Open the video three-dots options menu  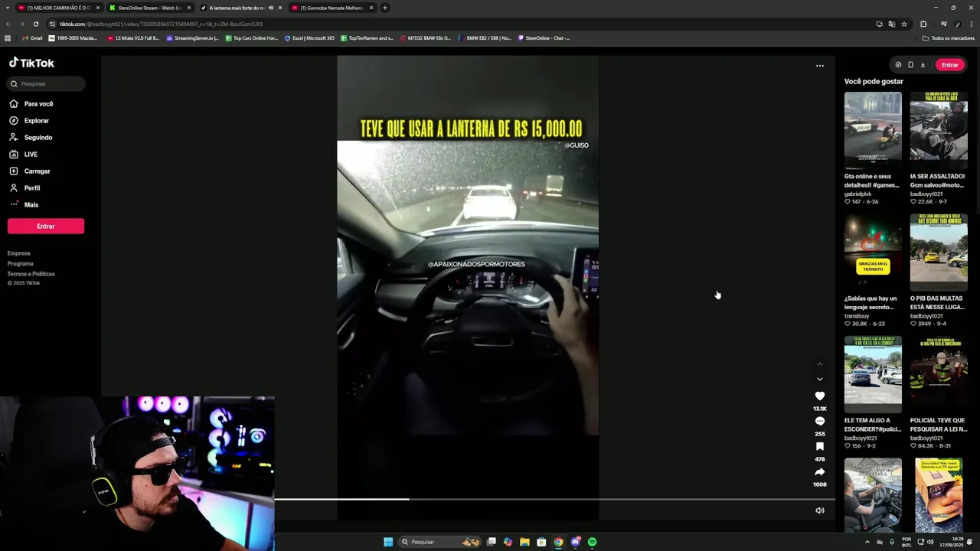coord(820,66)
